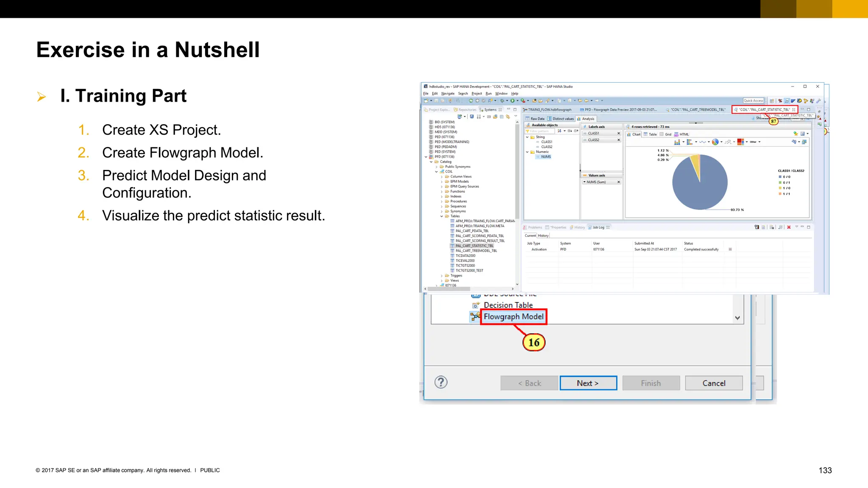Collapse the Catalog folder
Image resolution: width=868 pixels, height=488 pixels.
pos(431,162)
